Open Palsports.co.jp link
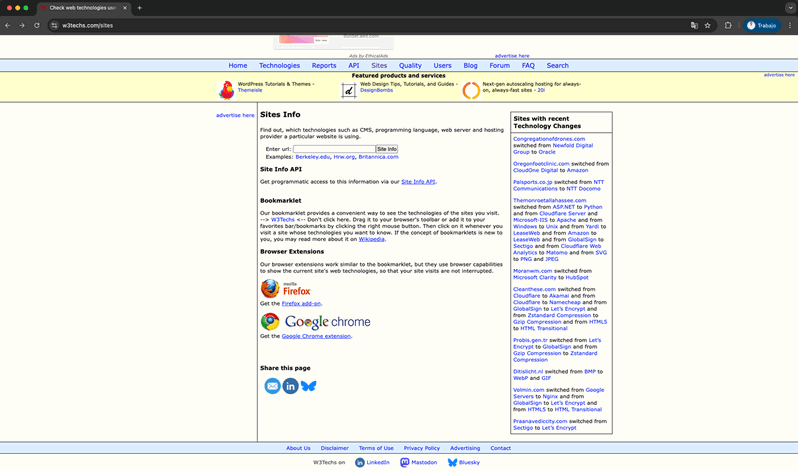This screenshot has height=471, width=798. [532, 182]
